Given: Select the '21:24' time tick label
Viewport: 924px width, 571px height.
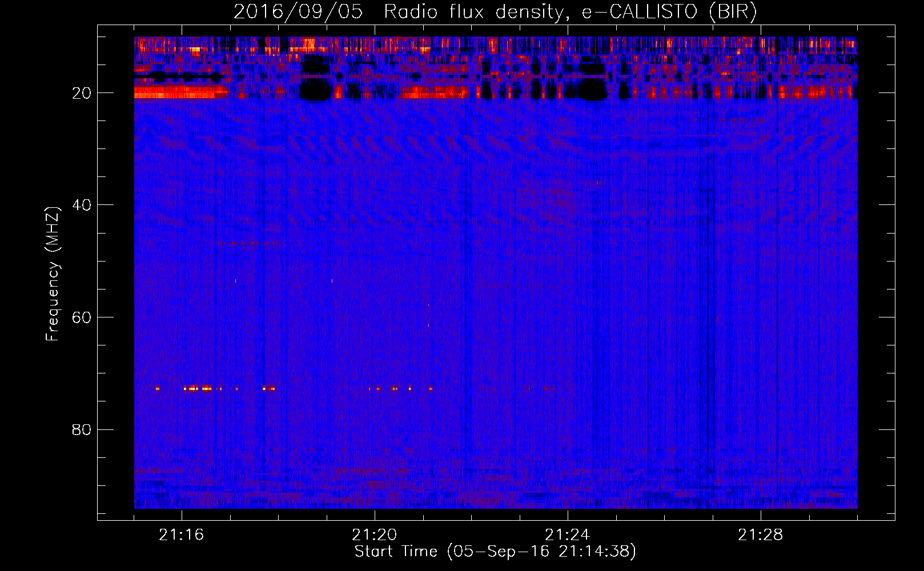Looking at the screenshot, I should click(568, 535).
